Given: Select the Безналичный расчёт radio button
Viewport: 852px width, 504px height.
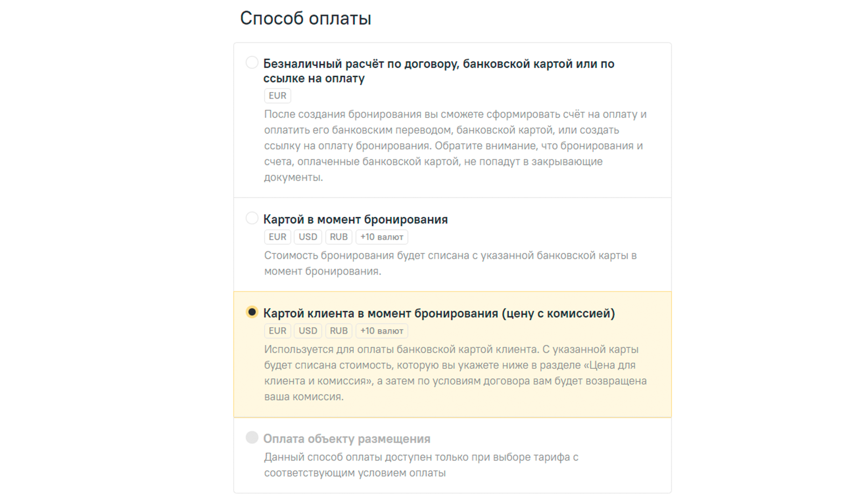Looking at the screenshot, I should click(252, 63).
